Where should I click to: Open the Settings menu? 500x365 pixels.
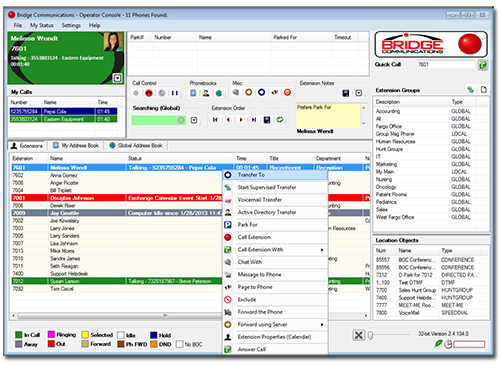tap(71, 25)
